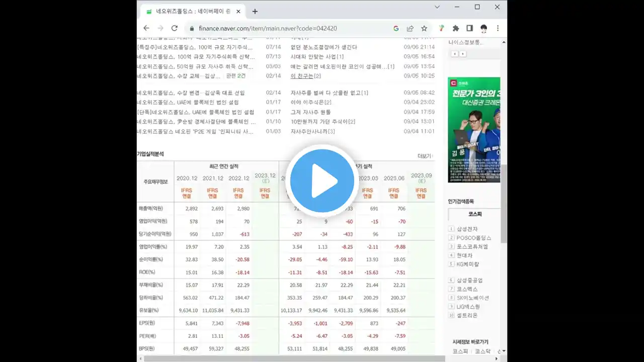The image size is (644, 362).
Task: Click the scroll-right arrow on the horizontal scrollbar
Action: (497, 358)
